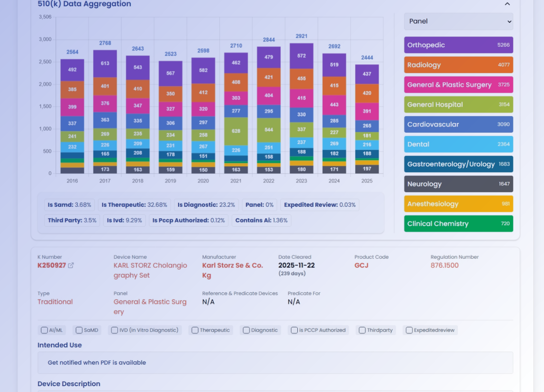Screen dimensions: 544x392
Task: Select the Orthopedic legend swatch
Action: 458,45
